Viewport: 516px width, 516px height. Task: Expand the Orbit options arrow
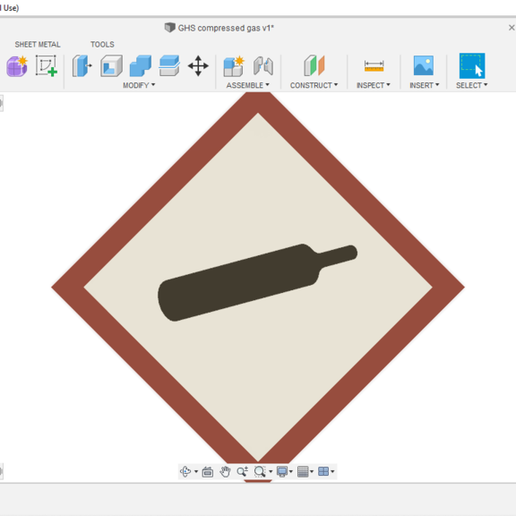coord(196,471)
